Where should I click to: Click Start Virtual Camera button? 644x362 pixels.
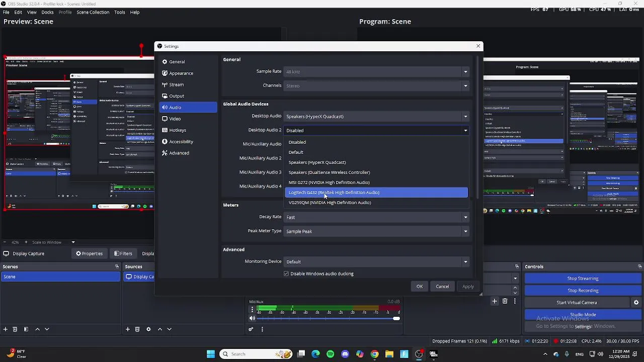tap(577, 303)
